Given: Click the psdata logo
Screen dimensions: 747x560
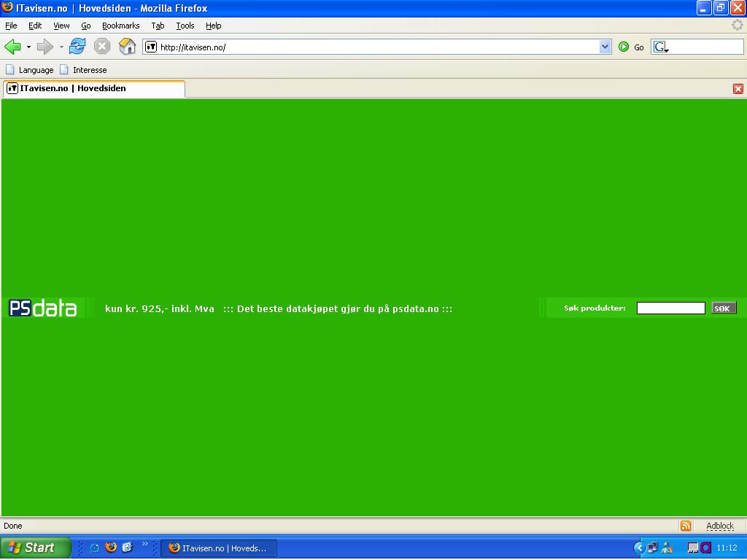Looking at the screenshot, I should coord(43,308).
